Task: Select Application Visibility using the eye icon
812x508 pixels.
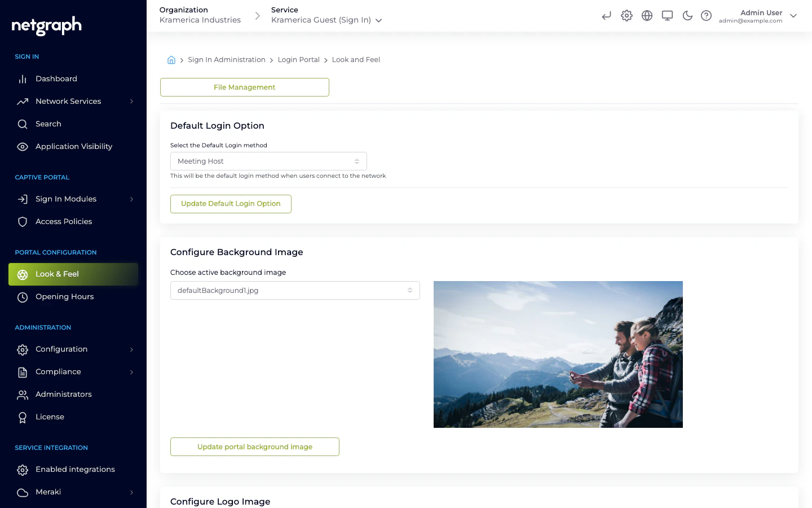Action: tap(74, 146)
